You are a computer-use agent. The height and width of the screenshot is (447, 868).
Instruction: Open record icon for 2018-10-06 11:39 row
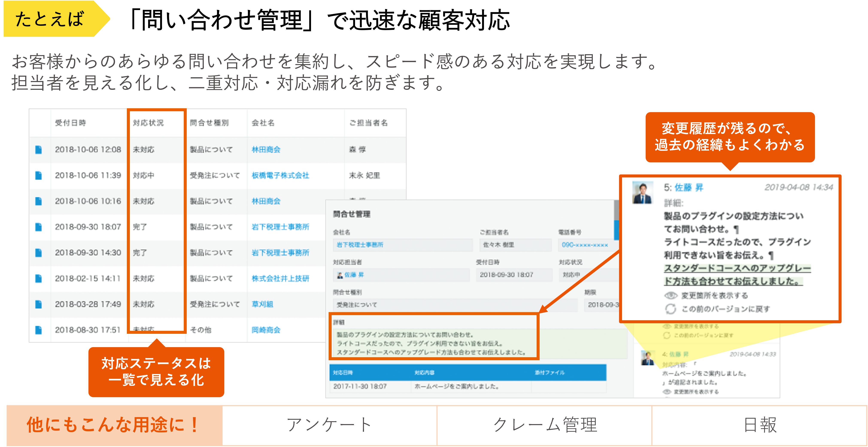click(38, 175)
